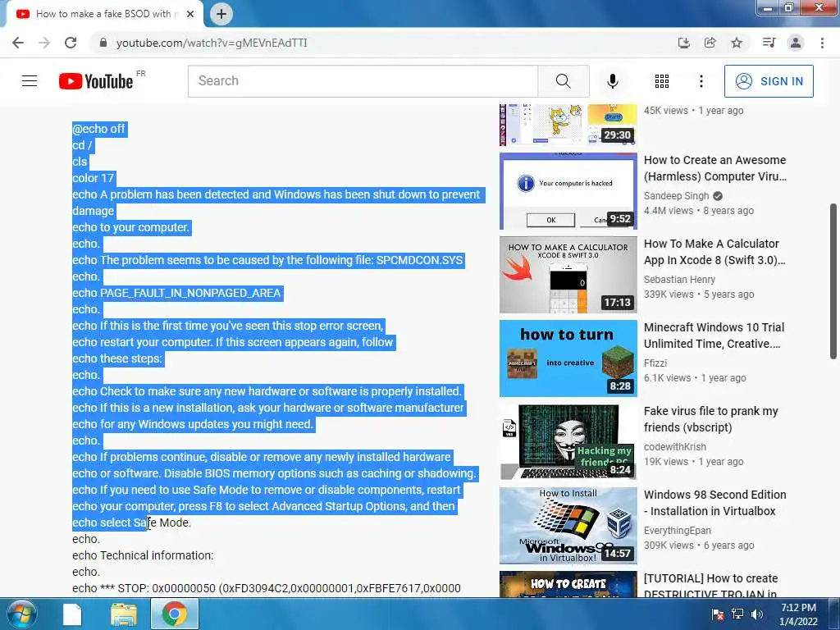Bookmark this page with star icon
Viewport: 840px width, 630px height.
point(737,43)
